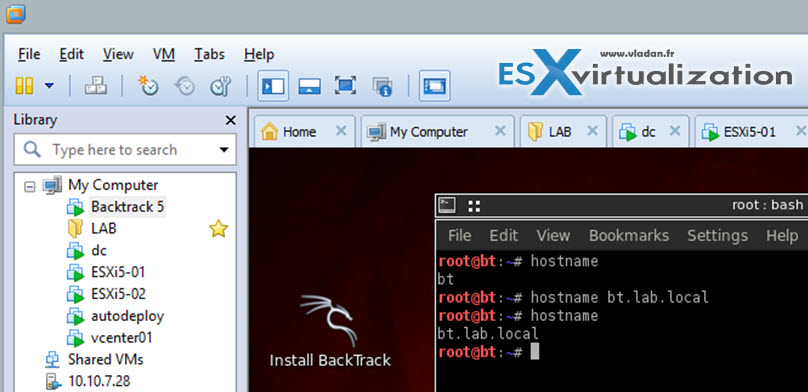Close the Library panel
Viewport: 808px width, 392px height.
tap(230, 120)
